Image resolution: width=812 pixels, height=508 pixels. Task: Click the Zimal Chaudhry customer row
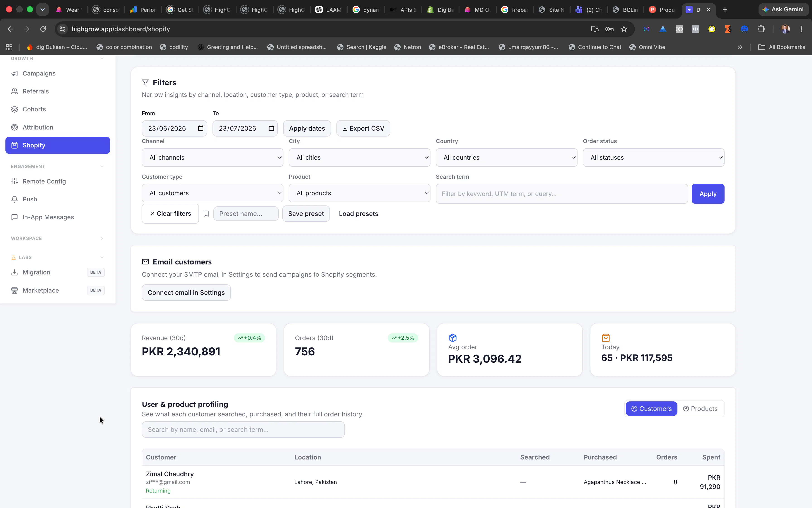pos(433,482)
